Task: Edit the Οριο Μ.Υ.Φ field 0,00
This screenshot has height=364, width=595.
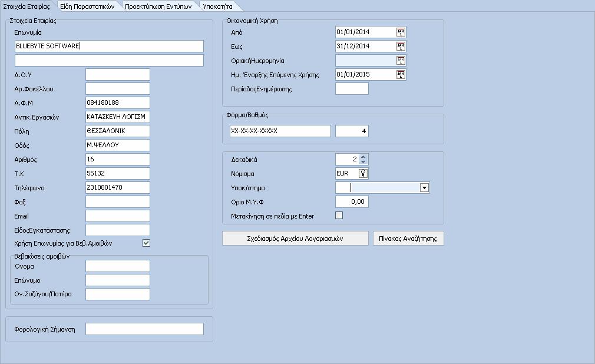Action: (x=352, y=201)
